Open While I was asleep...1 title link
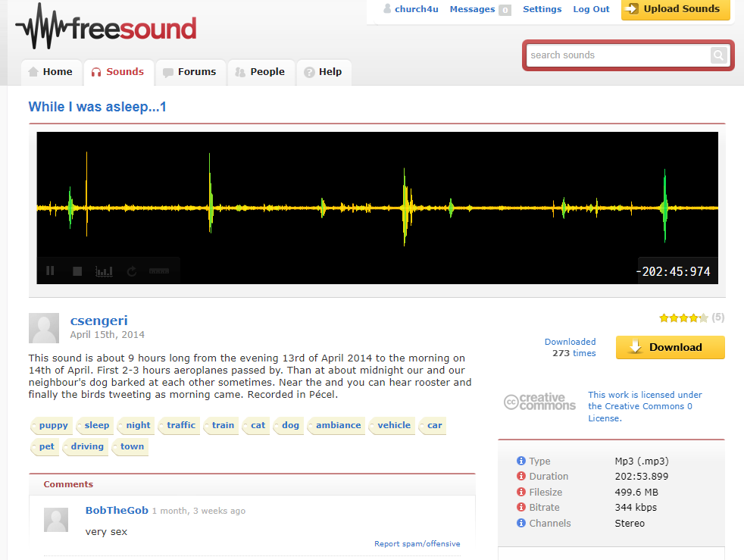Screen dimensions: 744x560 coord(97,107)
